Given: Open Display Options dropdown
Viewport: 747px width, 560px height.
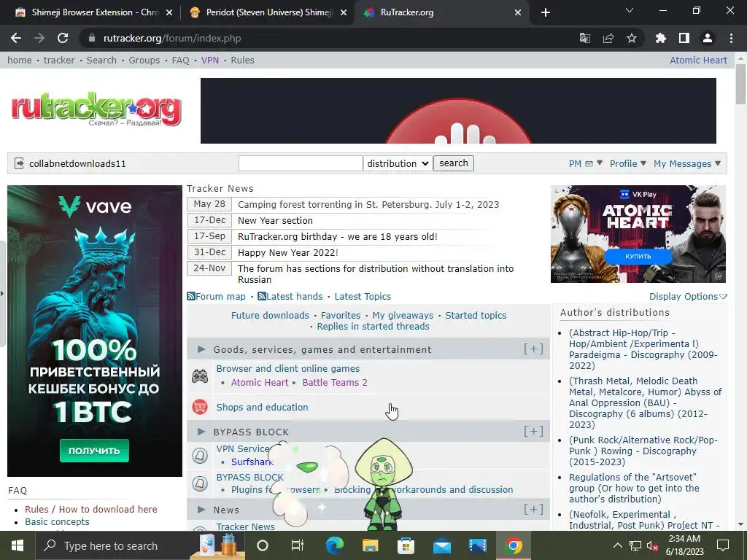Looking at the screenshot, I should (688, 296).
